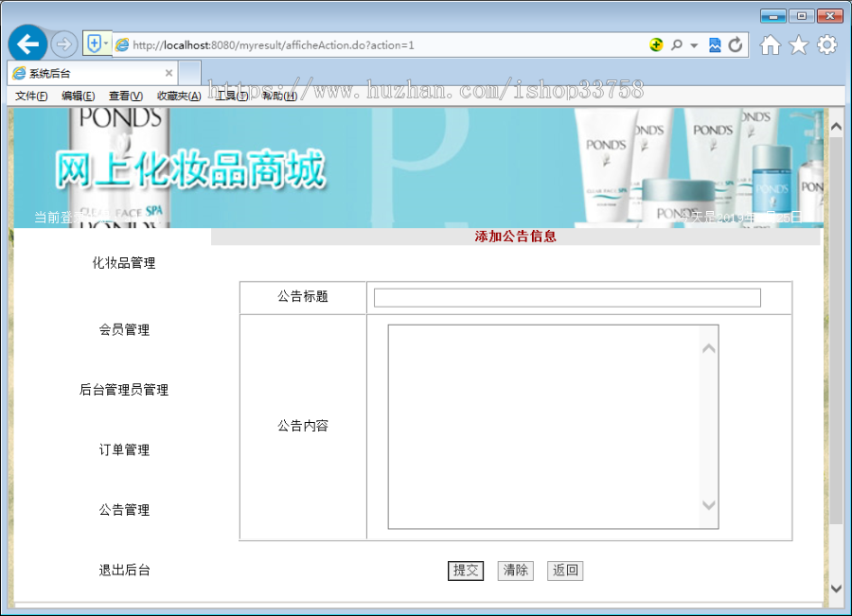Screen dimensions: 852x616
Task: Click the Forward navigation arrow
Action: pos(62,44)
